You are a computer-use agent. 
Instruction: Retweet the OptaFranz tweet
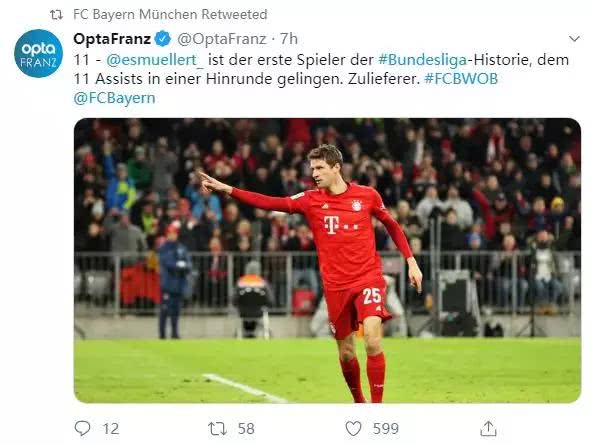(217, 429)
